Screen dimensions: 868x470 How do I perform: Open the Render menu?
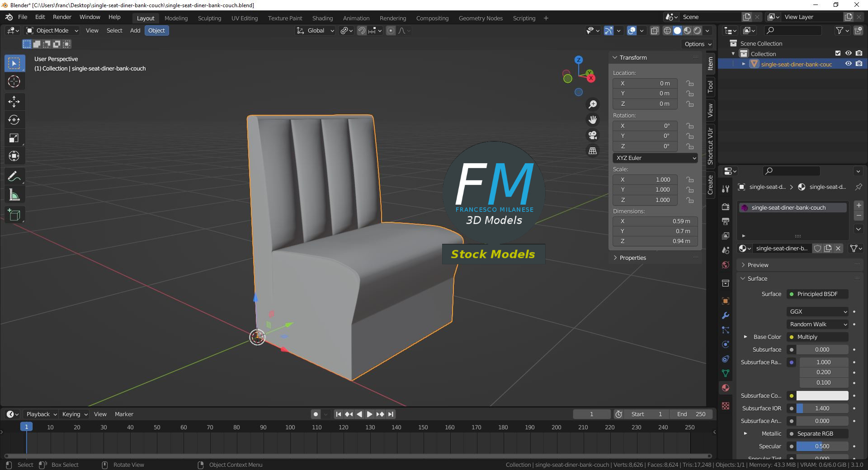pyautogui.click(x=62, y=17)
